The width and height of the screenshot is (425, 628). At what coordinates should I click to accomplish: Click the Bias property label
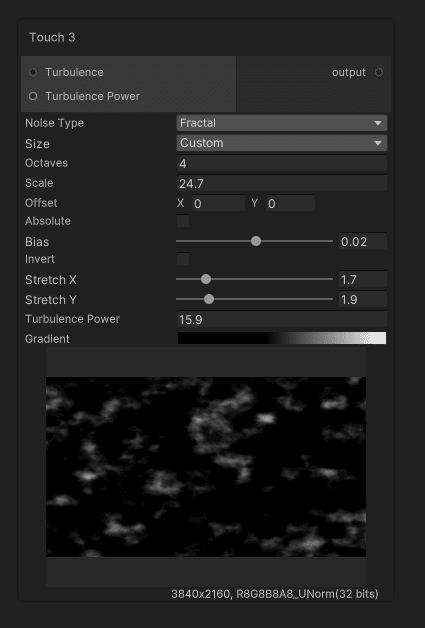click(37, 242)
